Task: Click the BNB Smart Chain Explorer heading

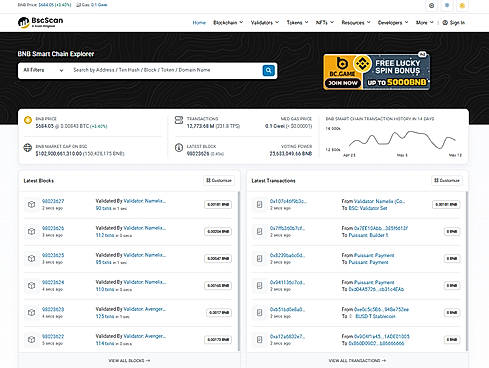Action: pyautogui.click(x=56, y=54)
